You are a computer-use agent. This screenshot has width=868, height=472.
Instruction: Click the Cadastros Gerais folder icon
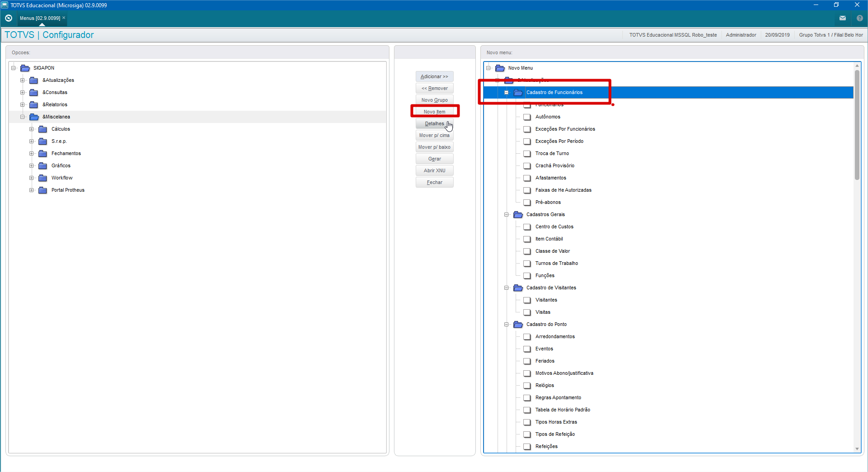point(518,214)
